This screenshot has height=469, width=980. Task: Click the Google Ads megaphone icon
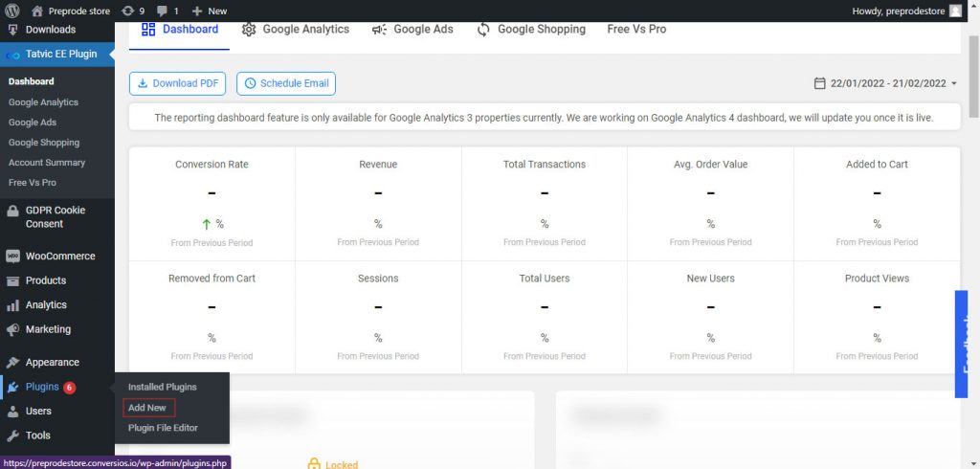[379, 30]
